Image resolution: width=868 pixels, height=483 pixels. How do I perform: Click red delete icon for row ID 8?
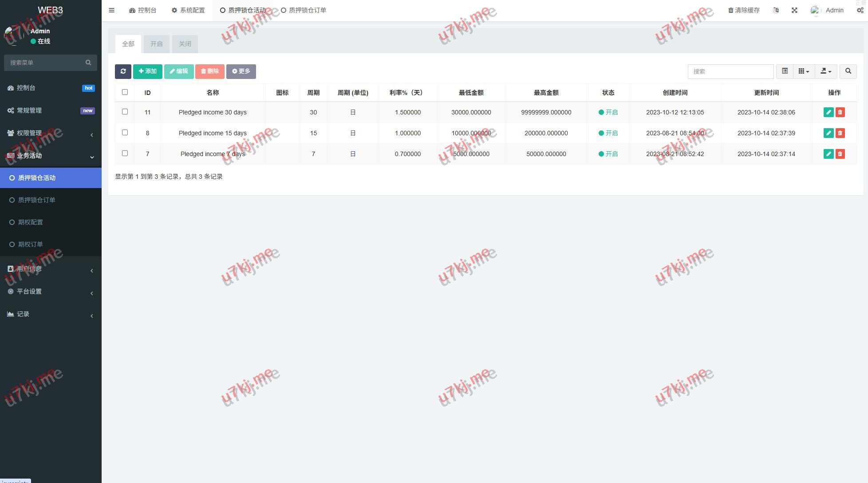click(x=840, y=133)
